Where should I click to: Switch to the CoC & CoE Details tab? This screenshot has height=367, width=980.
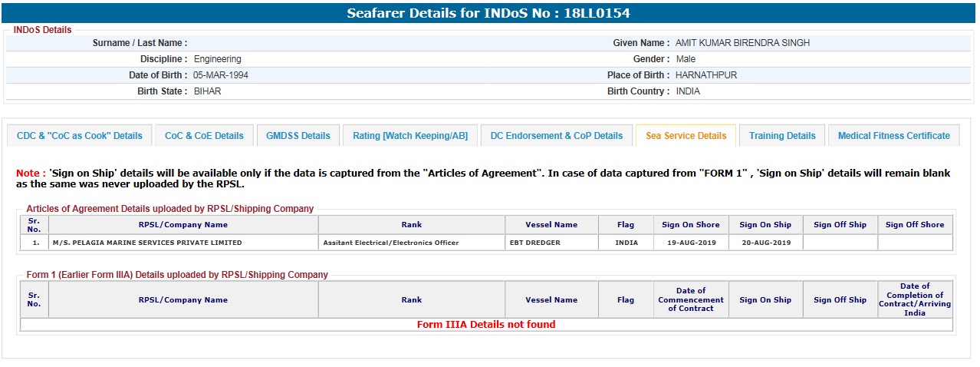(x=204, y=136)
